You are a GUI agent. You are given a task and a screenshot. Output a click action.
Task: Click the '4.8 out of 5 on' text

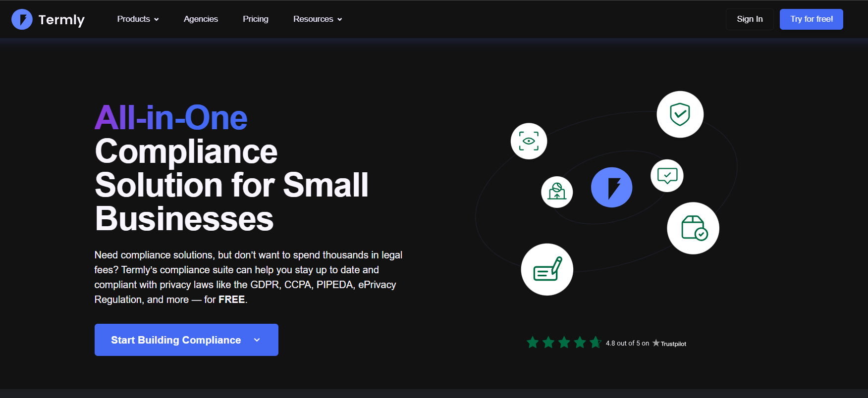click(627, 343)
